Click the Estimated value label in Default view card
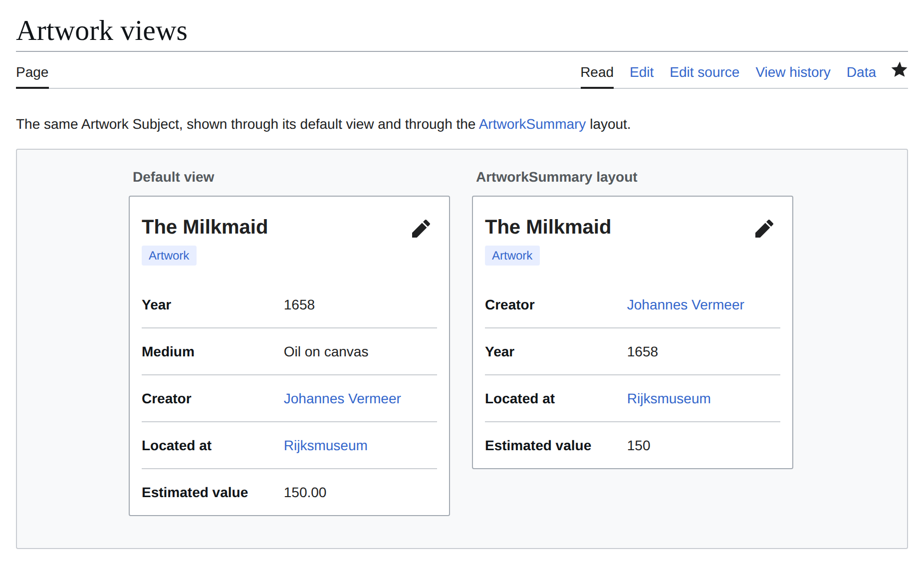The height and width of the screenshot is (565, 924). pyautogui.click(x=195, y=493)
